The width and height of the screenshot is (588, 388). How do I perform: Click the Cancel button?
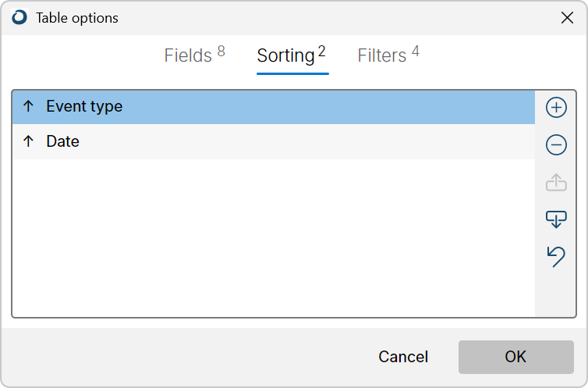tap(403, 357)
